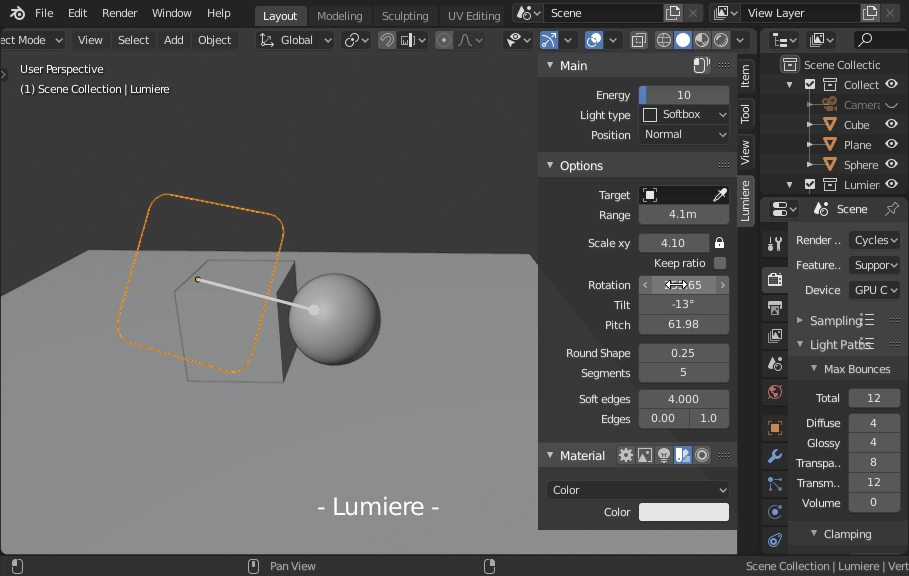Screen dimensions: 909x576
Task: Adjust the Round Shape 0.25 slider
Action: [x=683, y=353]
